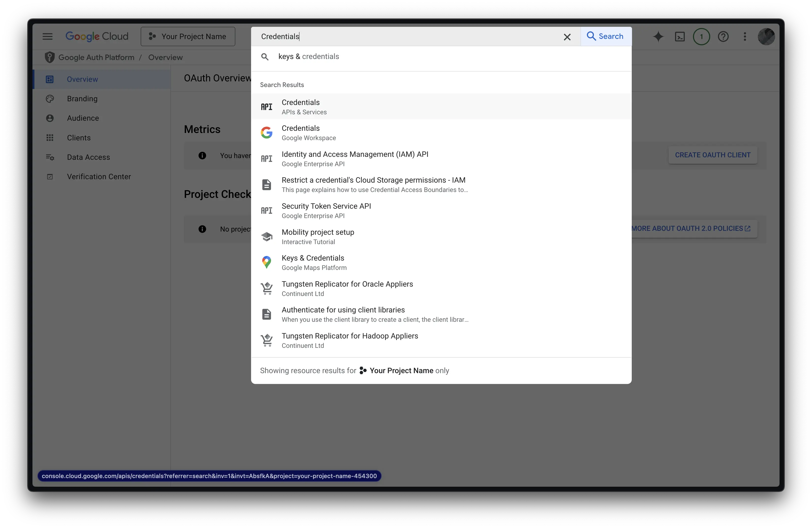Open Restrict a credential's Cloud Storage permissions doc

coord(441,185)
